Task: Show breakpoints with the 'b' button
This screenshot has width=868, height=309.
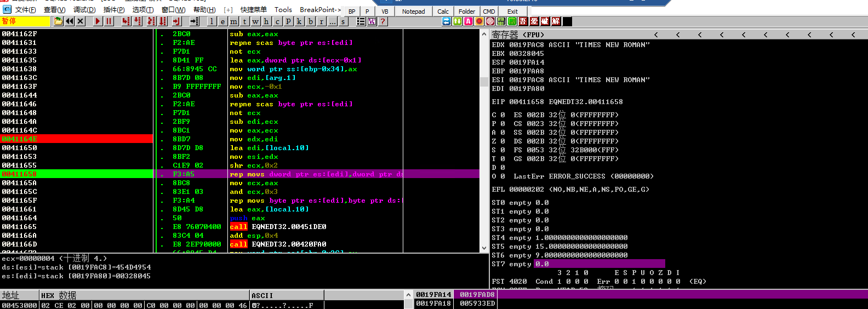Action: click(x=310, y=21)
